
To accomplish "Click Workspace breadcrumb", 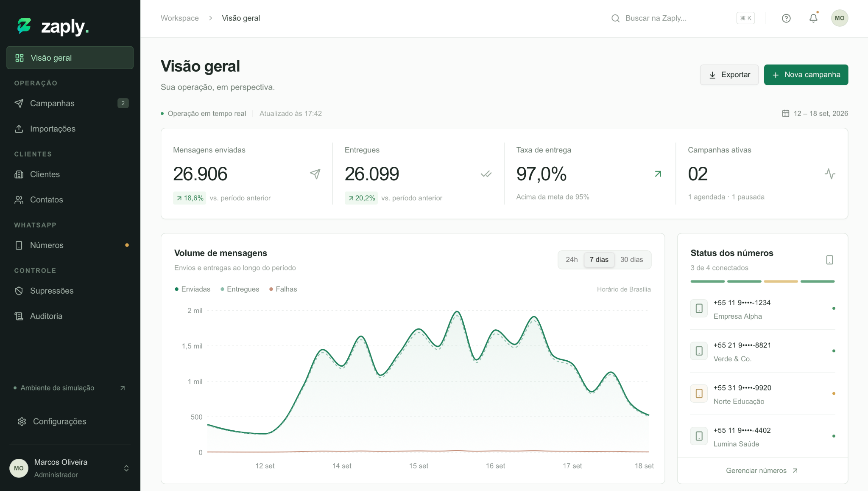I will click(179, 18).
